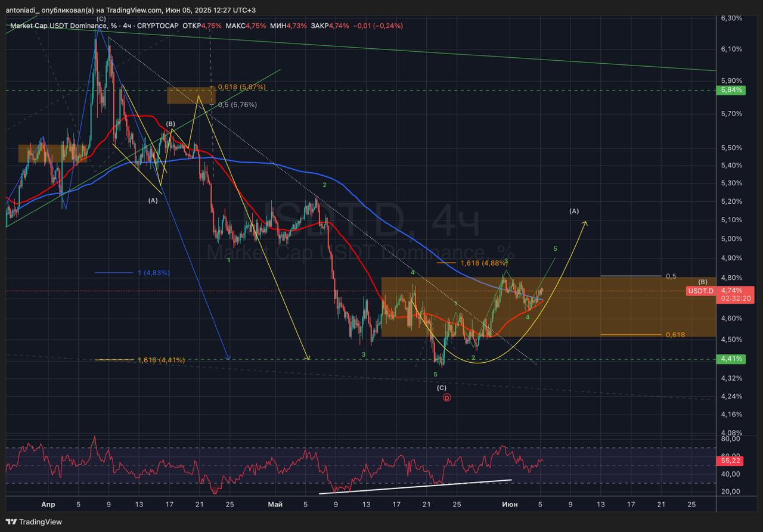
Task: Click the МАКС high price value
Action: [x=256, y=26]
